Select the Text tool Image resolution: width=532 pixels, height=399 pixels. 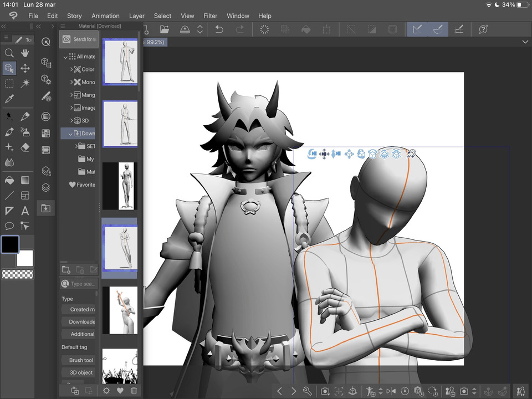tap(25, 211)
